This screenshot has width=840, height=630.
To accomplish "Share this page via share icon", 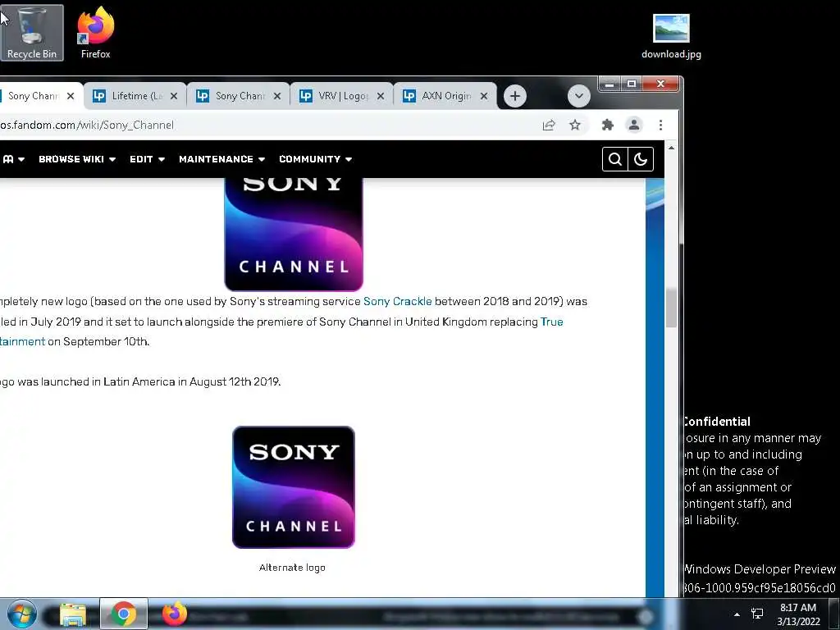I will pyautogui.click(x=549, y=126).
